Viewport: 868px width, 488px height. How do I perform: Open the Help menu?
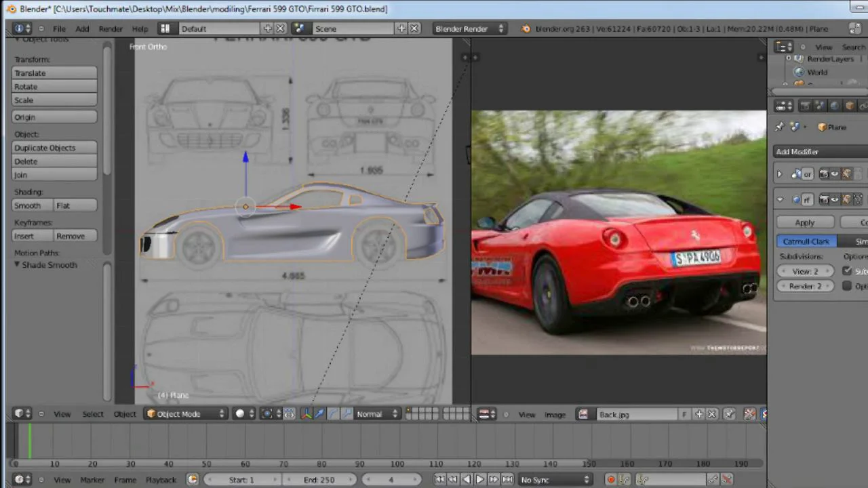(x=140, y=28)
